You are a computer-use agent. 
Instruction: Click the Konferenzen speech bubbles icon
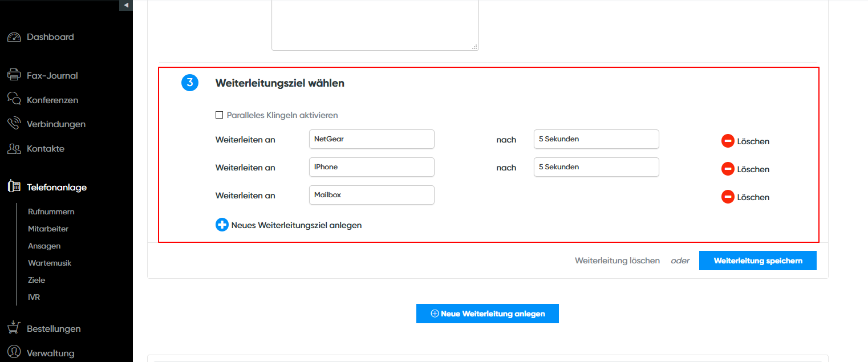click(14, 99)
